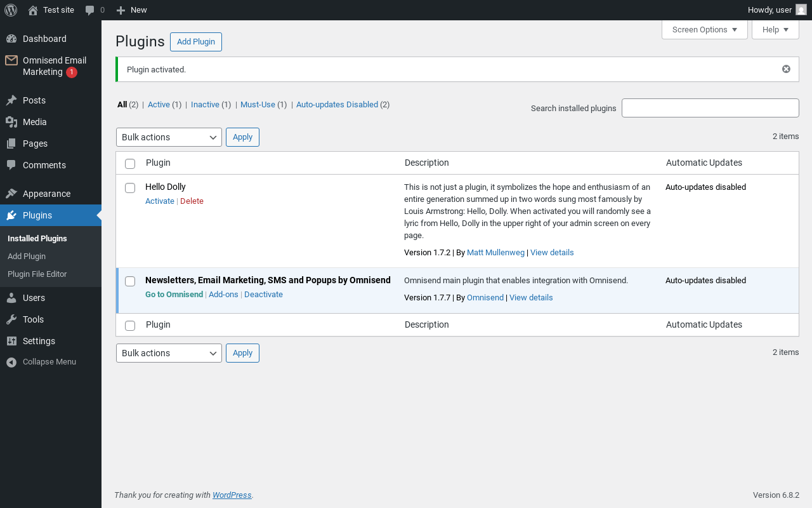
Task: Open the user avatar in admin bar
Action: pyautogui.click(x=801, y=10)
